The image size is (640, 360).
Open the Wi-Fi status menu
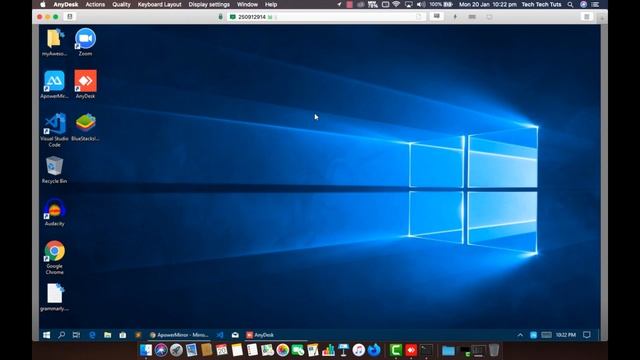(x=396, y=4)
